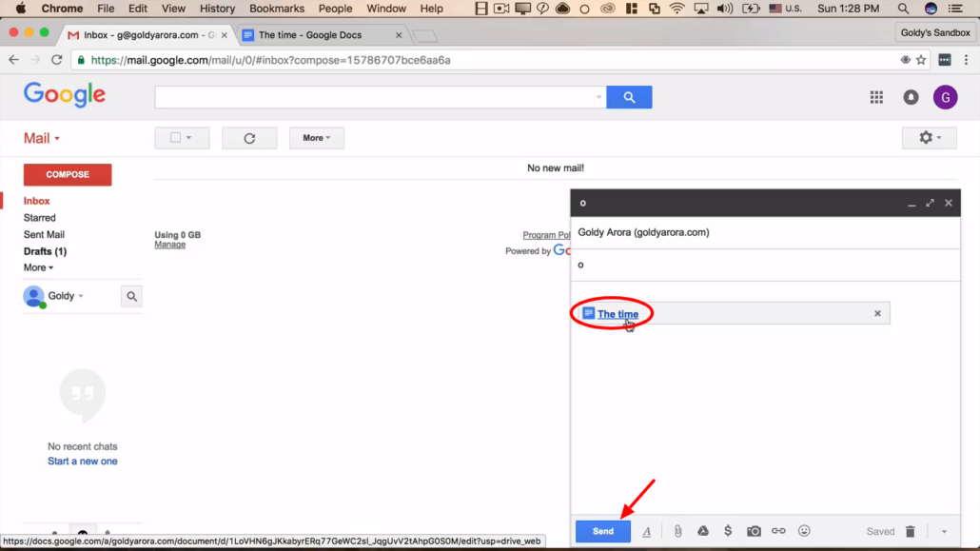980x551 pixels.
Task: Click the recipient field Goldy Arora
Action: point(765,232)
